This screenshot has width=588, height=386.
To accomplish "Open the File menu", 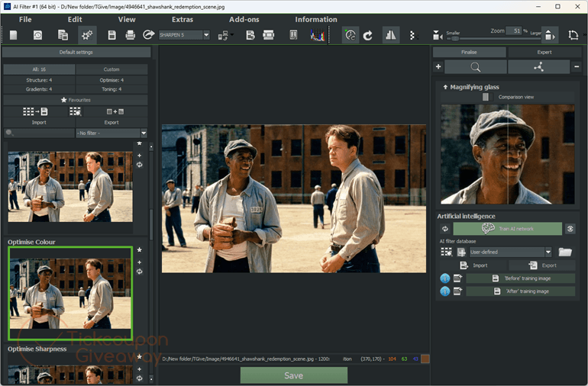I will tap(25, 20).
